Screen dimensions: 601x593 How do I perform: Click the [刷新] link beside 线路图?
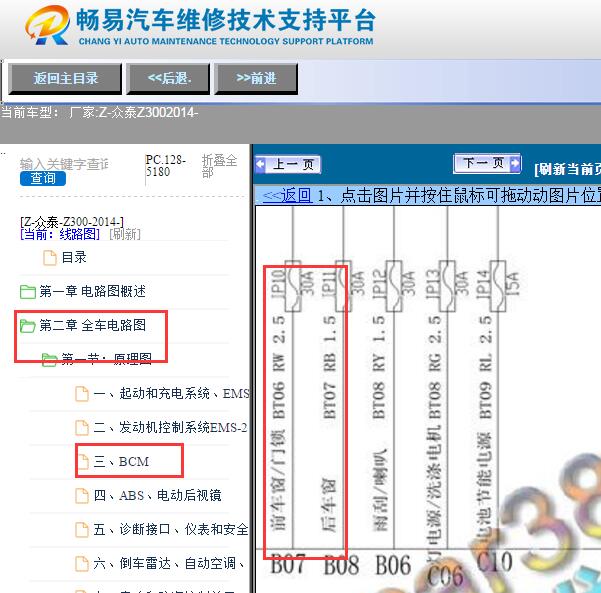tap(125, 234)
